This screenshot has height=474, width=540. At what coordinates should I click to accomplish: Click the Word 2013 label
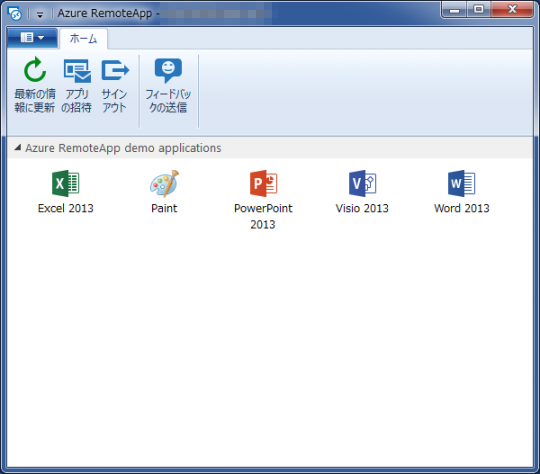tap(461, 208)
